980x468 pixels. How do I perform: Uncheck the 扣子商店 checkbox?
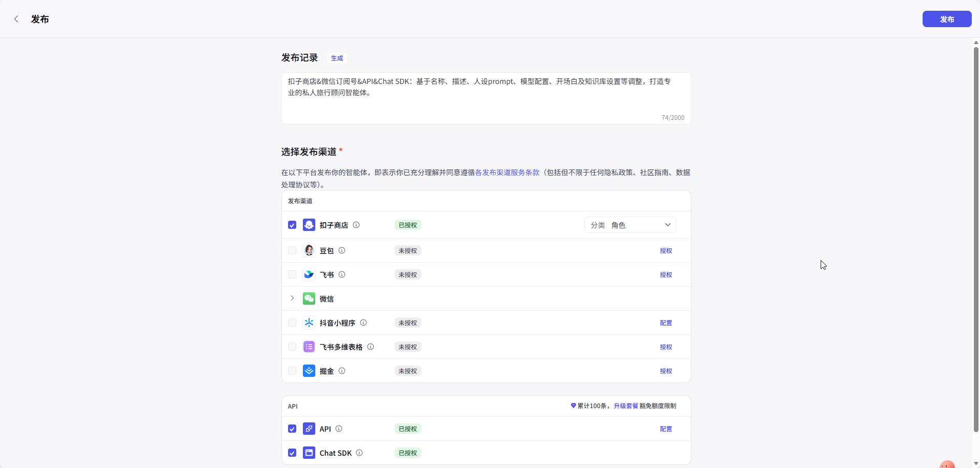pyautogui.click(x=292, y=225)
